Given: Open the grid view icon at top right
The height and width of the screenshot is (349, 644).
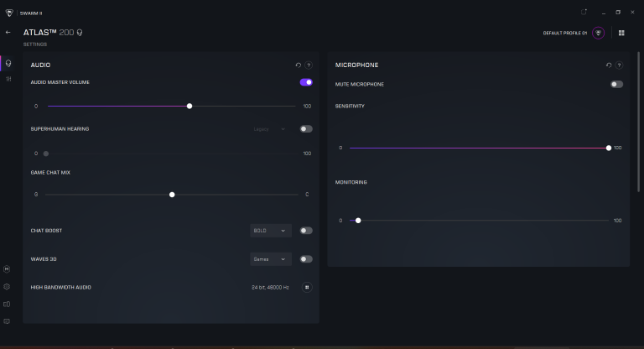Looking at the screenshot, I should pyautogui.click(x=621, y=33).
